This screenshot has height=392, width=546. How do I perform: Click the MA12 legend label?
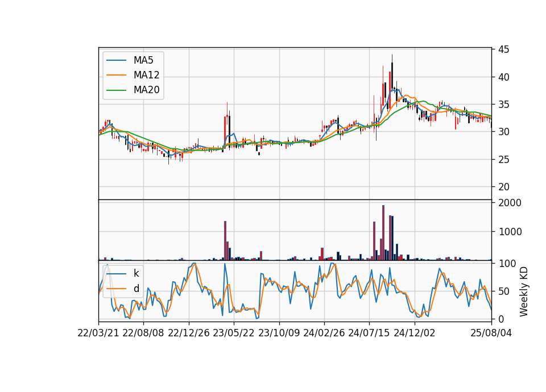click(146, 75)
